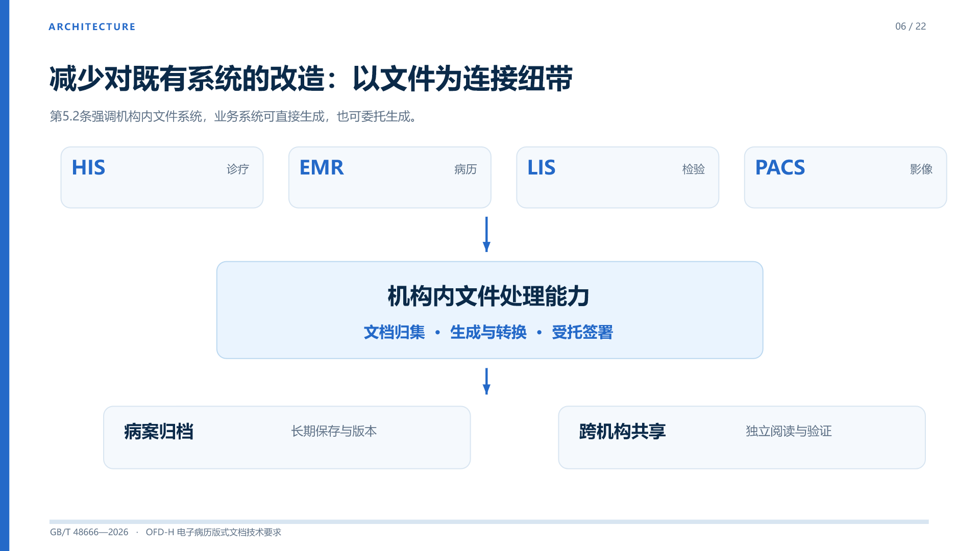Select the EMR system card
980x551 pixels.
(389, 178)
